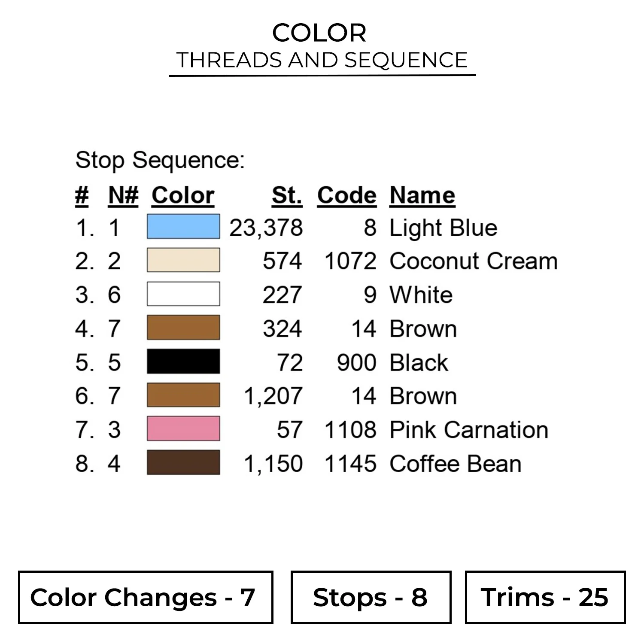Click the Light Blue thread name
Viewport: 644px width, 644px height.
pyautogui.click(x=443, y=228)
